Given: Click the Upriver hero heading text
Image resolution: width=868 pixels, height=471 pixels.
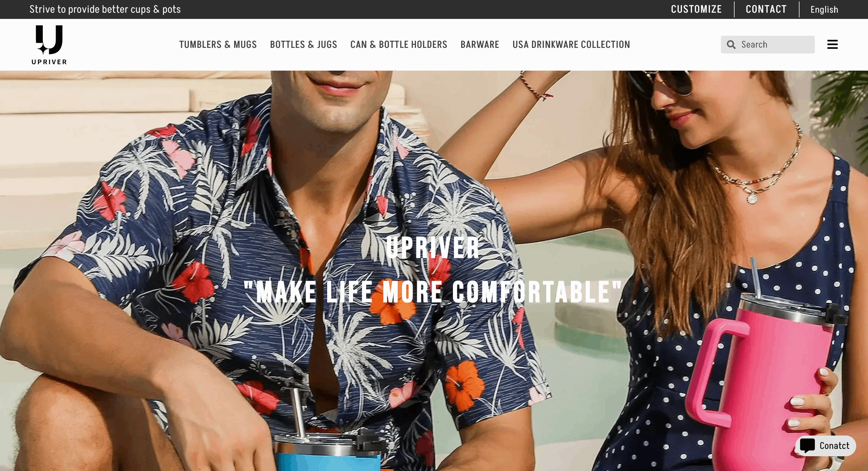Looking at the screenshot, I should coord(433,248).
